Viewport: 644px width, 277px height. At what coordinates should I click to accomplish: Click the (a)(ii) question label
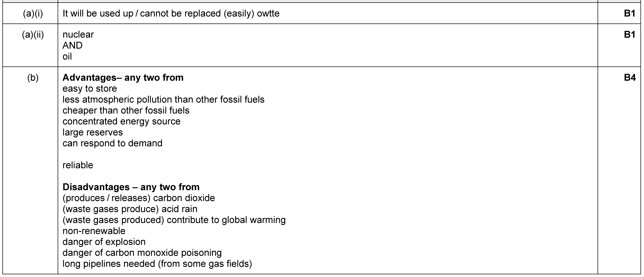pyautogui.click(x=33, y=34)
